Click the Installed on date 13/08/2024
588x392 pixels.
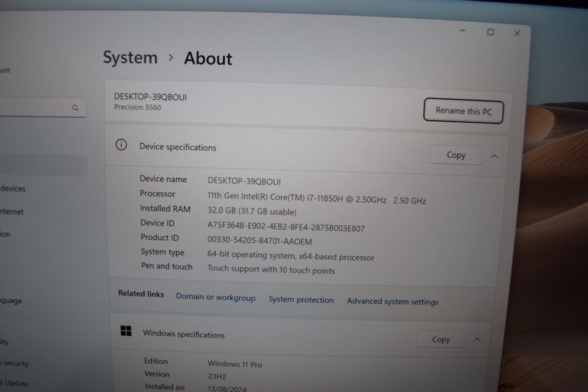point(227,388)
